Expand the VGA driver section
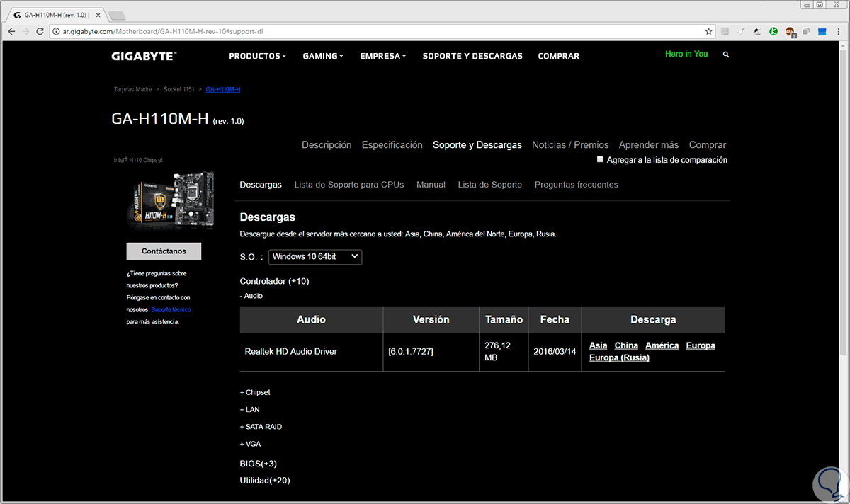The height and width of the screenshot is (504, 850). [x=251, y=444]
